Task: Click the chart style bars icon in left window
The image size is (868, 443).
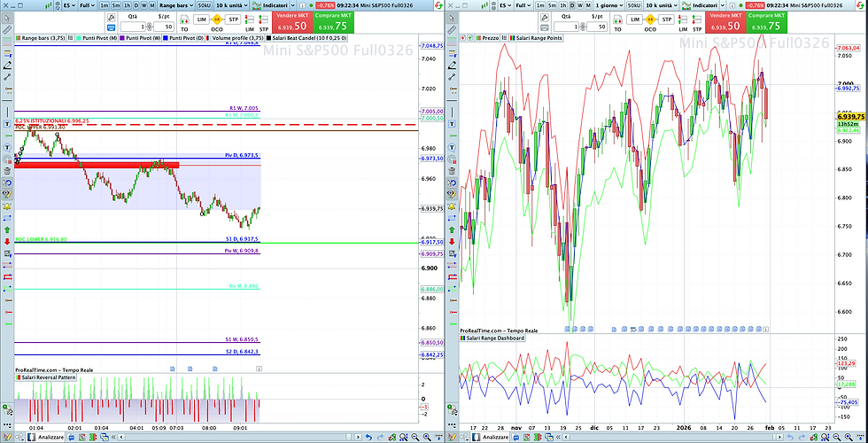Action: [49, 5]
